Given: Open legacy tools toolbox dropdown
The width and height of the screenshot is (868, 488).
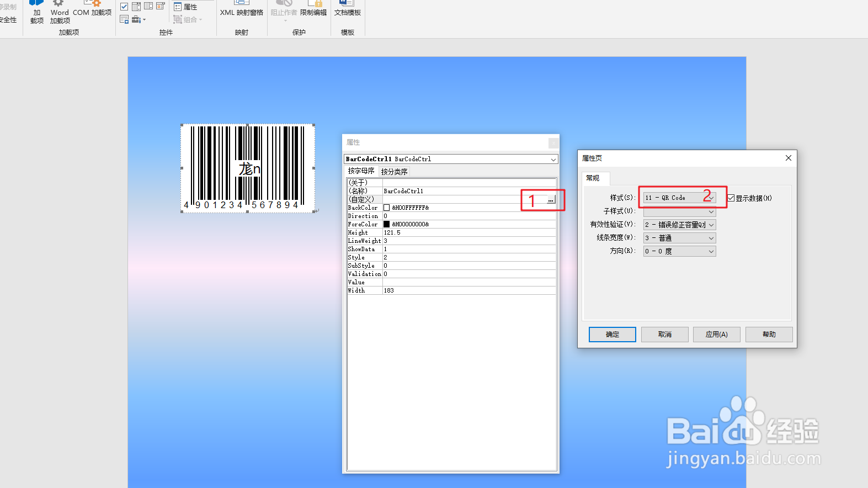Looking at the screenshot, I should (139, 19).
